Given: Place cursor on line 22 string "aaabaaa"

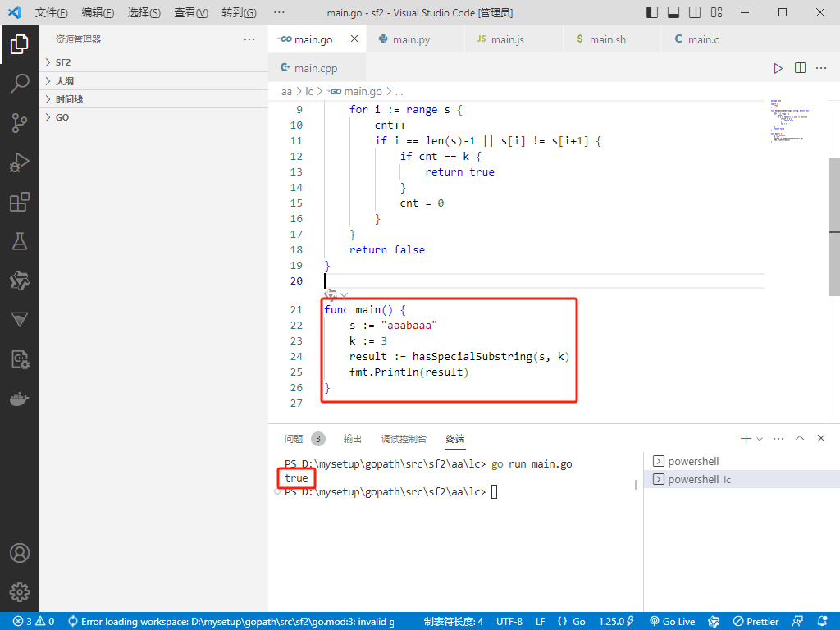Looking at the screenshot, I should pos(409,325).
